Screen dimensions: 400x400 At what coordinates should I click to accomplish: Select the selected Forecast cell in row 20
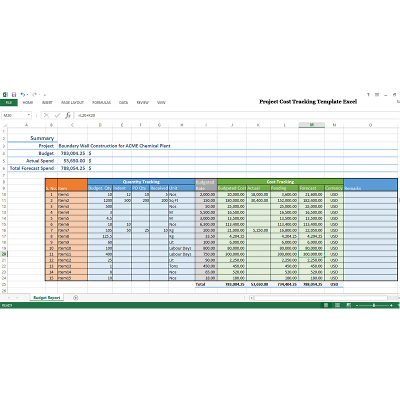pyautogui.click(x=312, y=254)
